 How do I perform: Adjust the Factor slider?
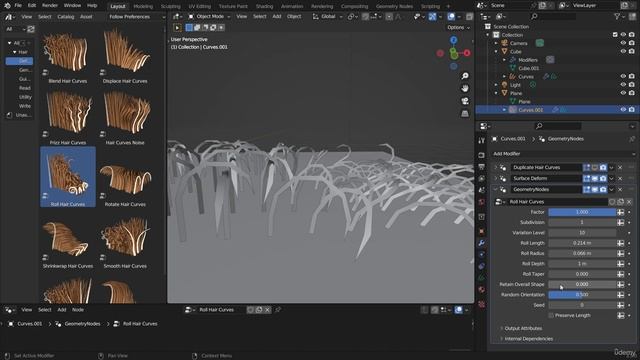pyautogui.click(x=582, y=212)
